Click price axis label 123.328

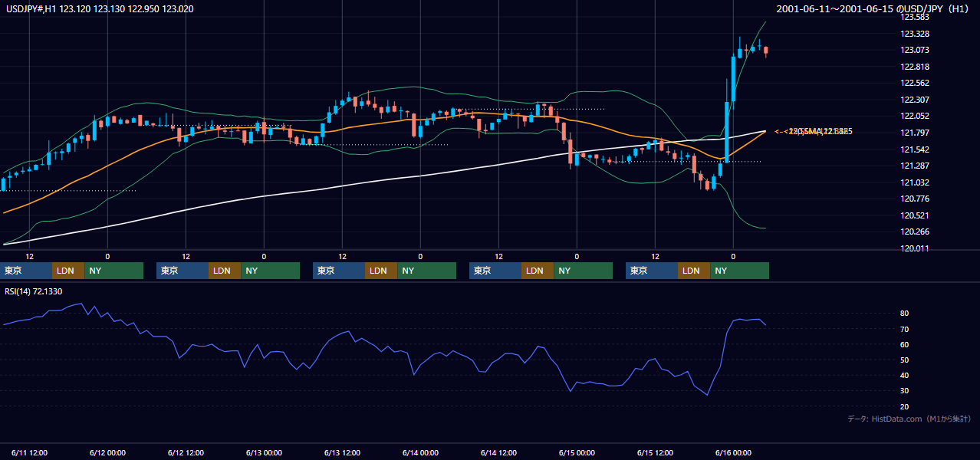(x=915, y=34)
